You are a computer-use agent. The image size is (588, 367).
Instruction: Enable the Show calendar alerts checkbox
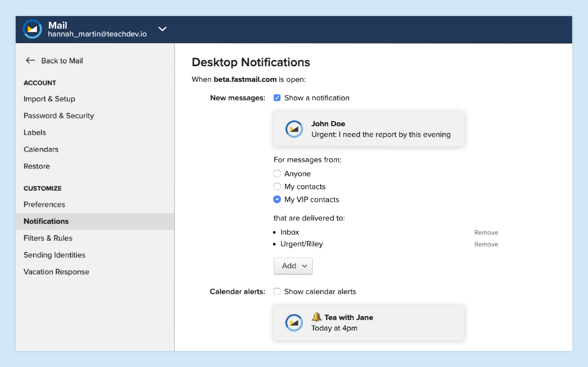coord(277,291)
